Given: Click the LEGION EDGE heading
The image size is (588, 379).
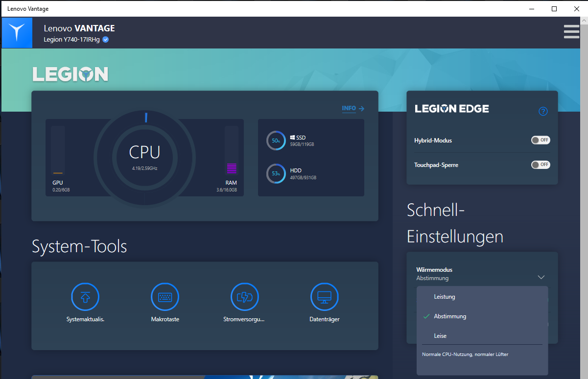Looking at the screenshot, I should click(452, 109).
